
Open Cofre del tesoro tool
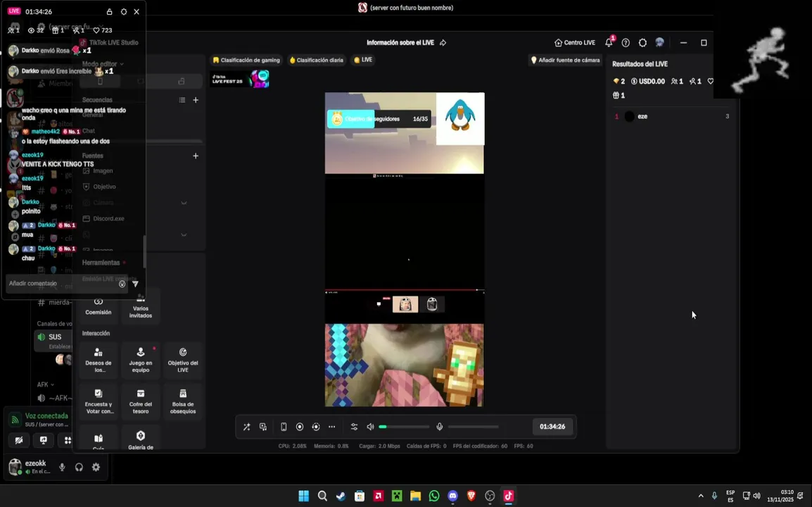click(140, 401)
